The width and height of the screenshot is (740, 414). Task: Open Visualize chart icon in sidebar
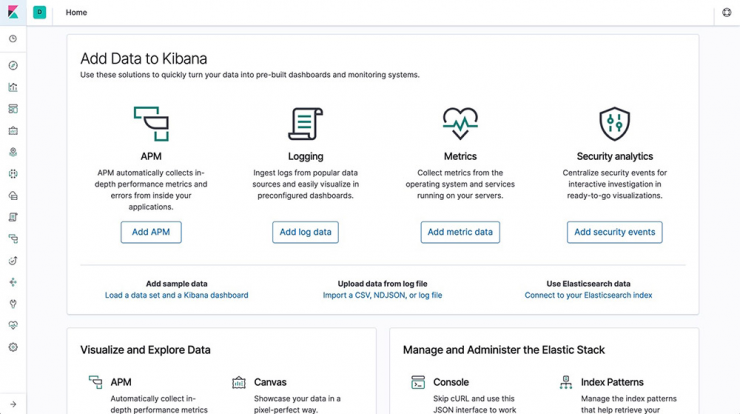pyautogui.click(x=13, y=87)
